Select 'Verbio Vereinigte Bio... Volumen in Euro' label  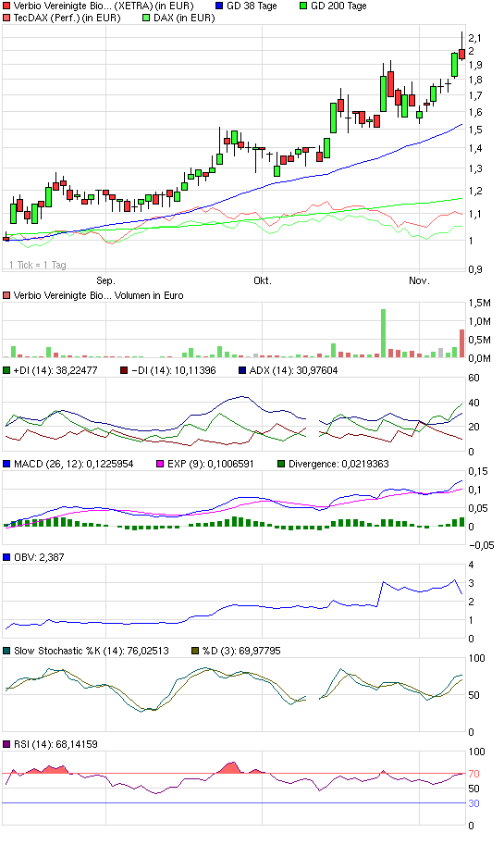coord(99,295)
